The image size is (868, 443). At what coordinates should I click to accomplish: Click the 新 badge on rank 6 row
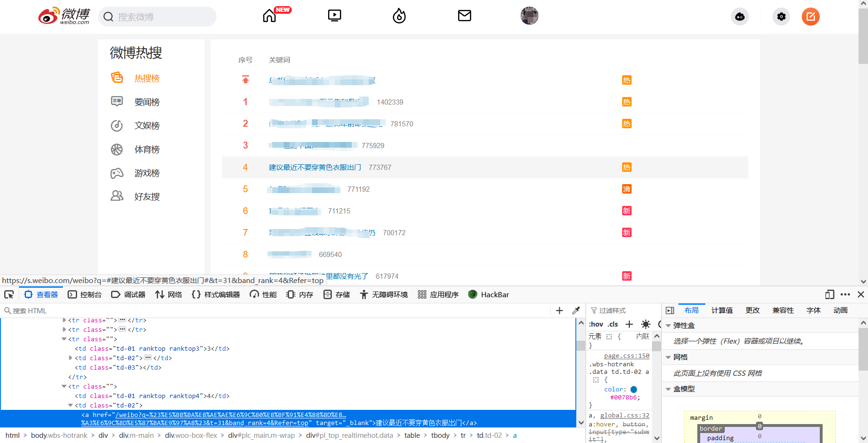click(627, 211)
